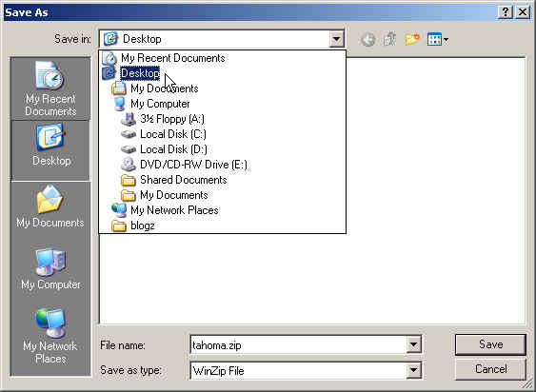Collapse the Save in dropdown arrow

336,39
